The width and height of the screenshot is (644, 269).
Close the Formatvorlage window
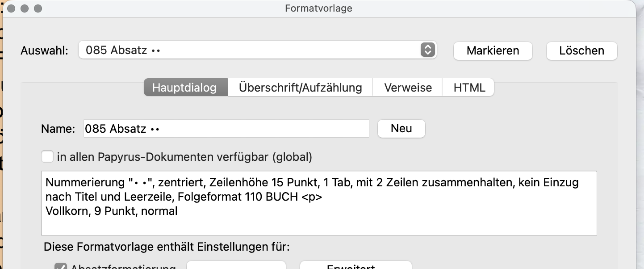point(12,8)
